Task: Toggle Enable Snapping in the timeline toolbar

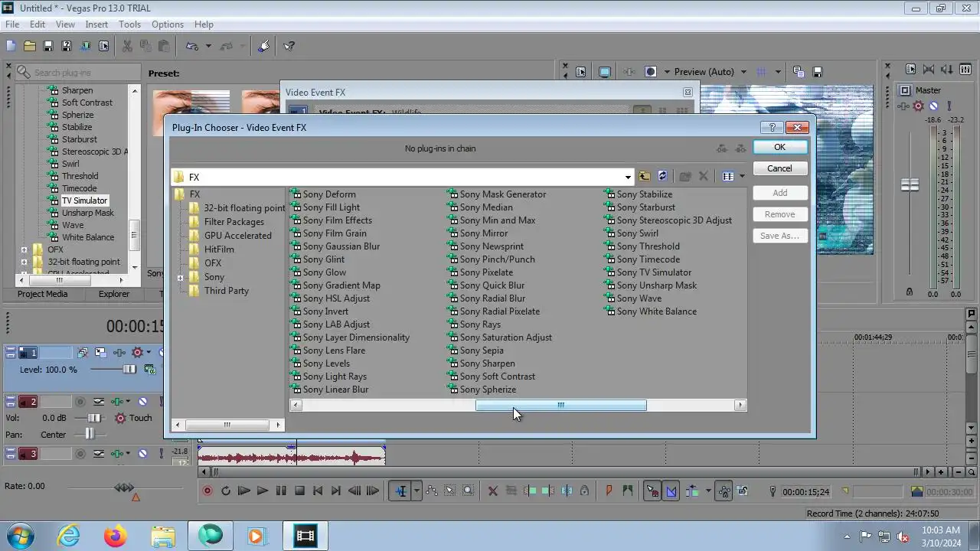Action: tap(652, 491)
